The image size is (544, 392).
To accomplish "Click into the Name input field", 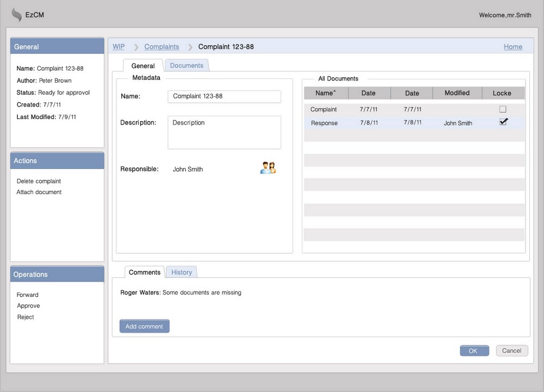I will pyautogui.click(x=224, y=96).
